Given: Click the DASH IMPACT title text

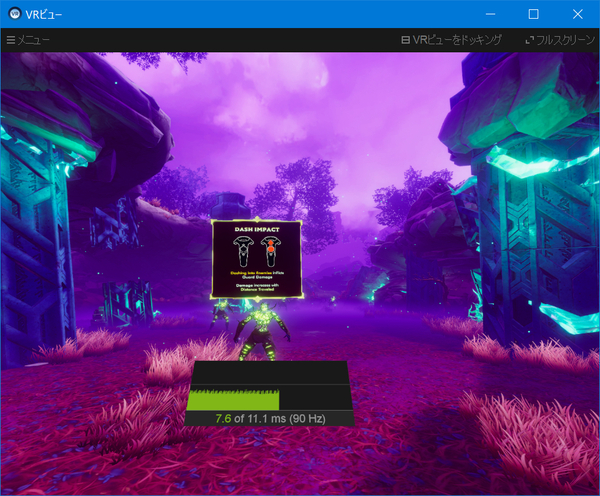Looking at the screenshot, I should (257, 229).
